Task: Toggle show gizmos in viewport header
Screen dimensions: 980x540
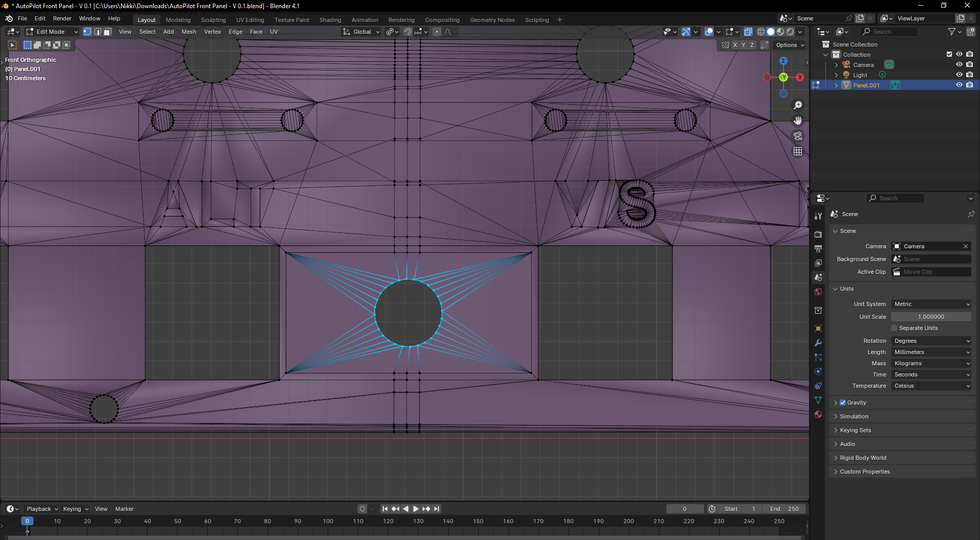Action: click(x=686, y=32)
